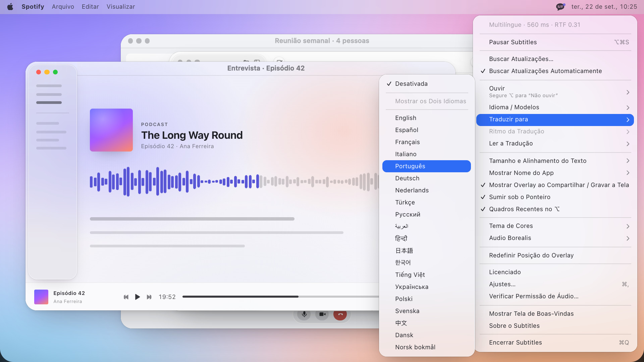Open the Editar menu
The width and height of the screenshot is (644, 362).
pyautogui.click(x=90, y=7)
